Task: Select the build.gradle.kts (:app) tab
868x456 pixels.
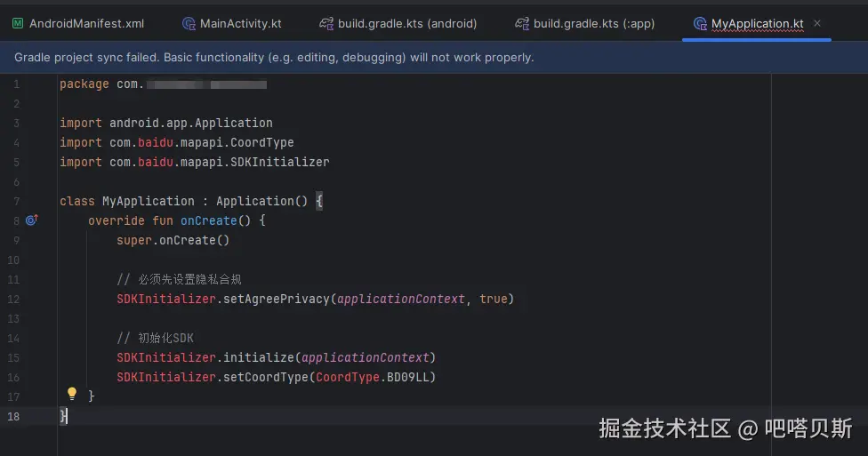Action: (x=585, y=23)
